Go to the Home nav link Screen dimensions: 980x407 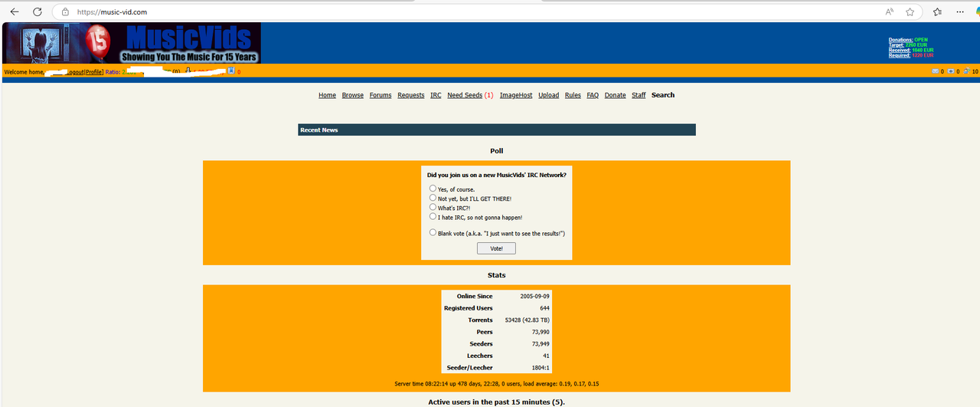coord(327,95)
